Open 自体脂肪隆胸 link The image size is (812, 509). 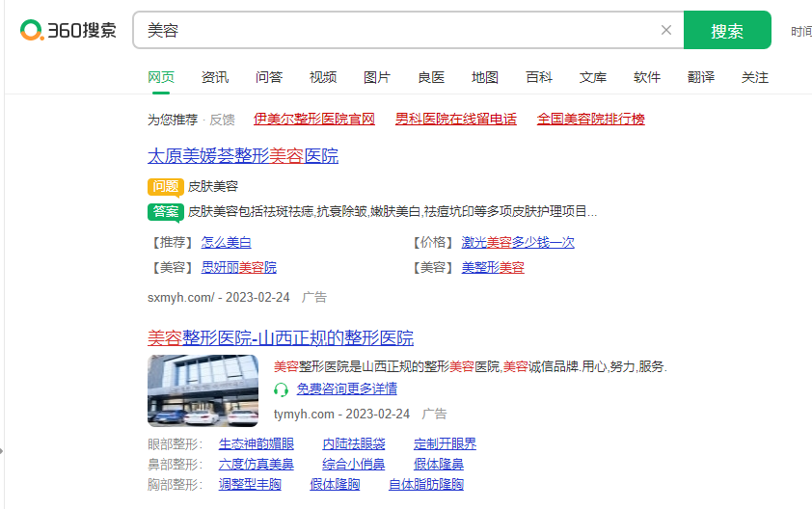pyautogui.click(x=426, y=484)
